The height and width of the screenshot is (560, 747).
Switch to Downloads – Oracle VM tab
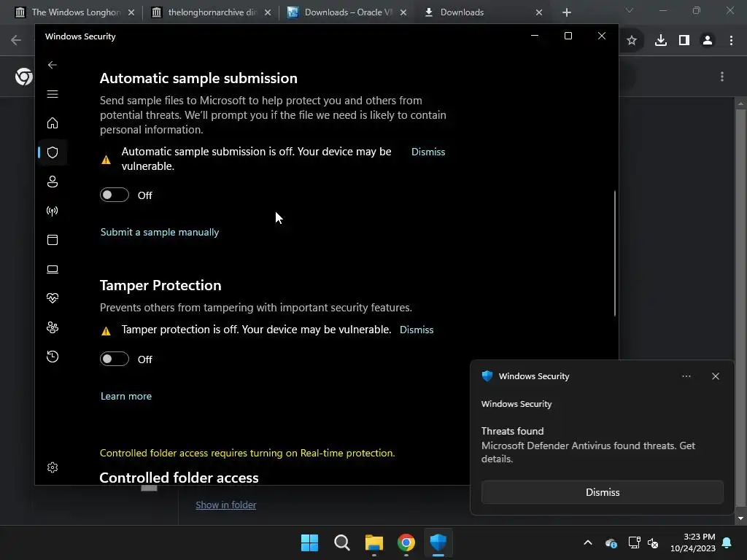[348, 12]
